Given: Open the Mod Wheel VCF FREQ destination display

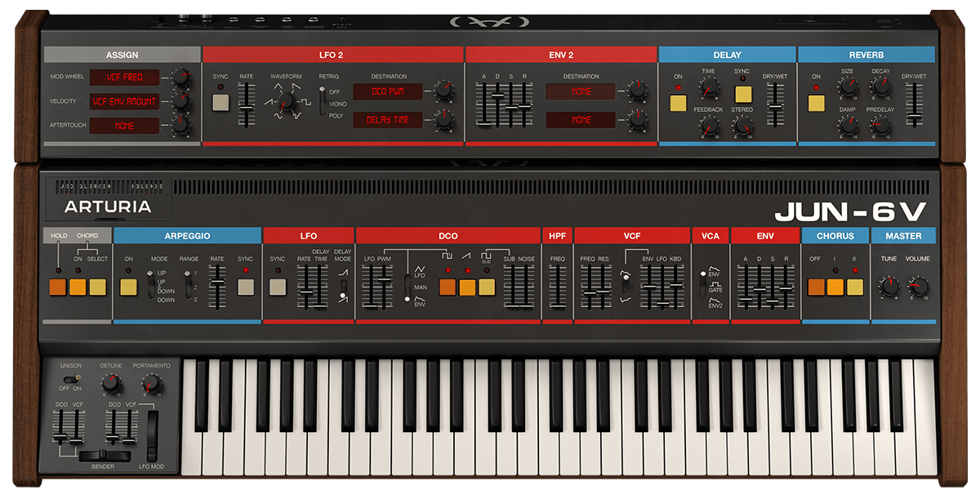Looking at the screenshot, I should click(x=124, y=77).
